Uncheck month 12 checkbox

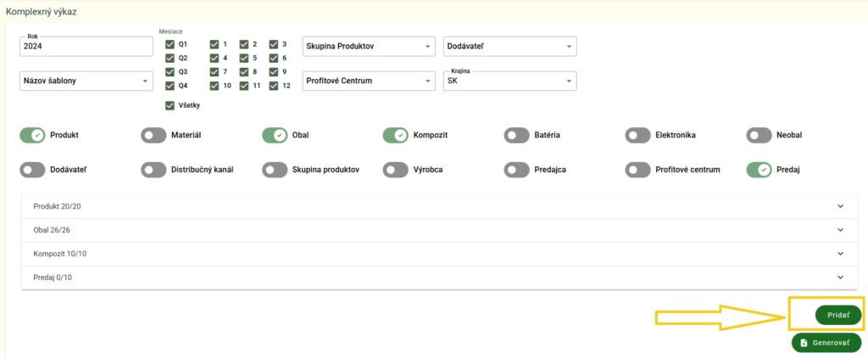tap(274, 86)
